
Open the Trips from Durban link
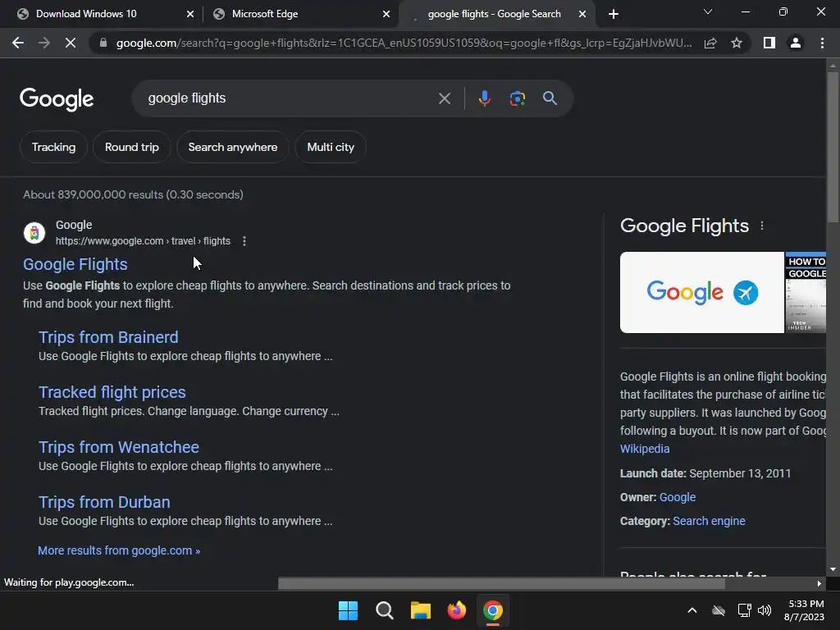click(x=104, y=502)
